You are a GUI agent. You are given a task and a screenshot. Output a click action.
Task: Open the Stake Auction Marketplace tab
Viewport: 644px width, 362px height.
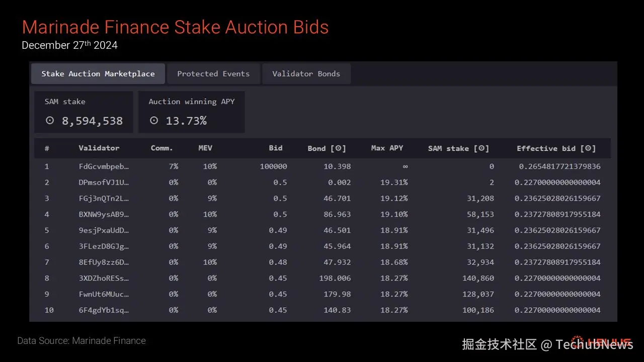pos(98,74)
